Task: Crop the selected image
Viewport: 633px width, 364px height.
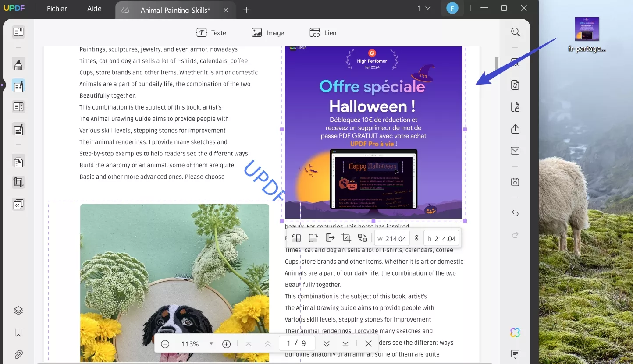Action: coord(346,238)
